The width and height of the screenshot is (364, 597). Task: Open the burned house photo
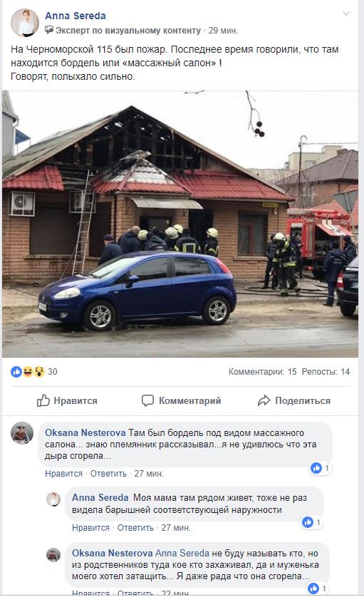click(x=180, y=224)
